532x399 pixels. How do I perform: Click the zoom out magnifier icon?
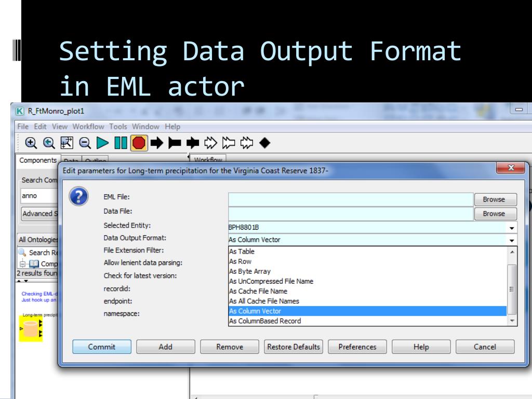85,143
